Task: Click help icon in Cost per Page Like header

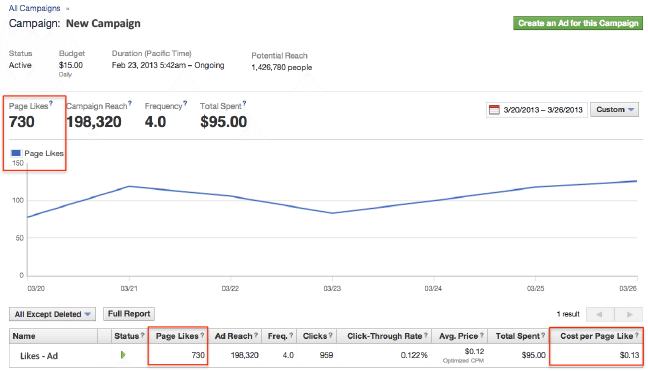Action: point(637,335)
